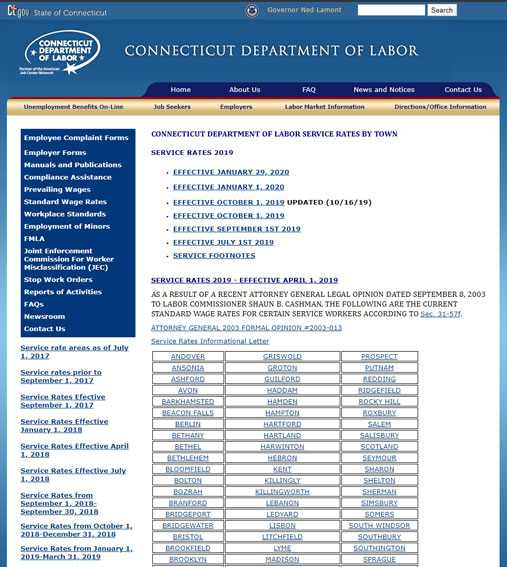507x567 pixels.
Task: Open the Employers menu
Action: (x=236, y=107)
